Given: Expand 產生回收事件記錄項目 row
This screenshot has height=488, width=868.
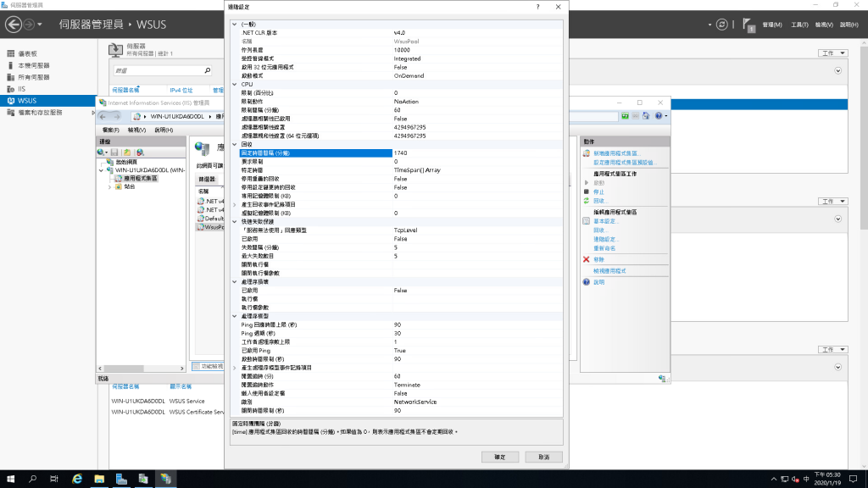Looking at the screenshot, I should 235,204.
